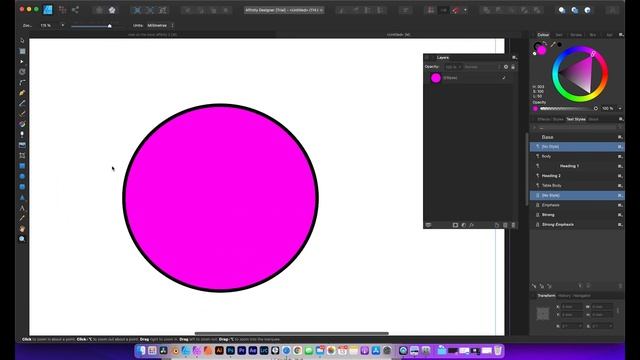The image size is (640, 360).
Task: Select the Move tool arrow
Action: point(22,40)
